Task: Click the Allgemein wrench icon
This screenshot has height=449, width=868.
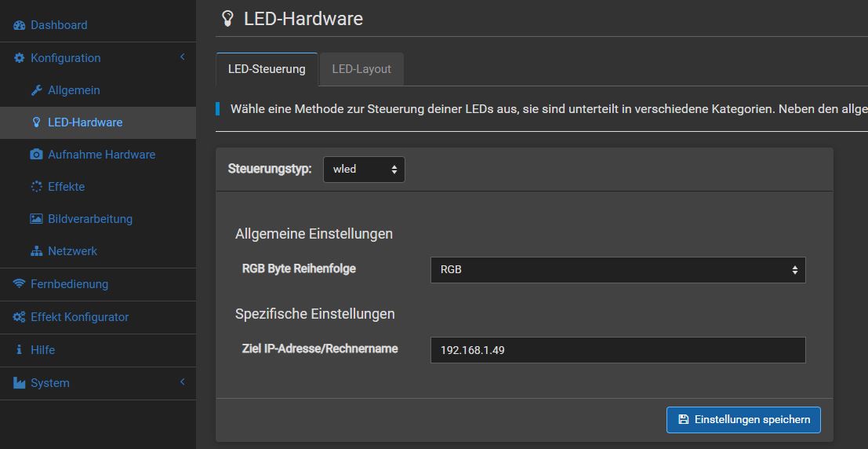Action: (x=37, y=89)
